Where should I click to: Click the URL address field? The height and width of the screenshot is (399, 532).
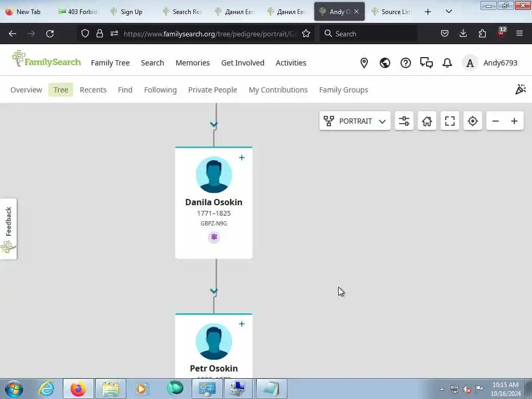click(209, 34)
